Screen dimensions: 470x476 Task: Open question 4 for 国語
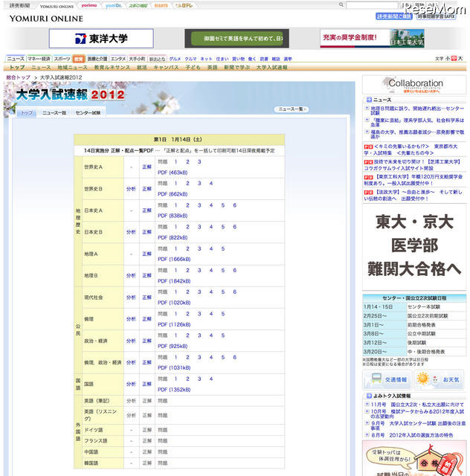(211, 379)
